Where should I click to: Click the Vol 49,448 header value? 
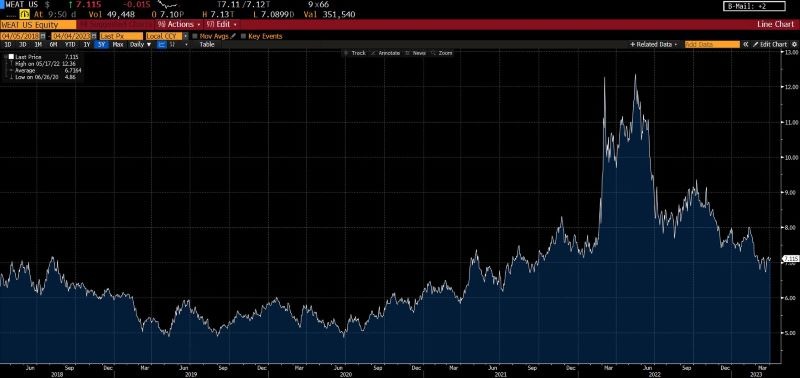(x=112, y=14)
